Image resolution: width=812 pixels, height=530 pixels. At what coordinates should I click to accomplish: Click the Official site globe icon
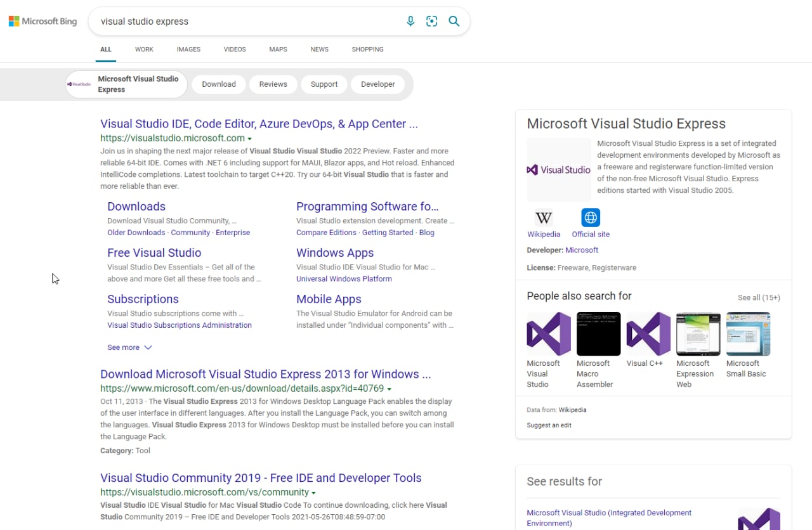[591, 217]
